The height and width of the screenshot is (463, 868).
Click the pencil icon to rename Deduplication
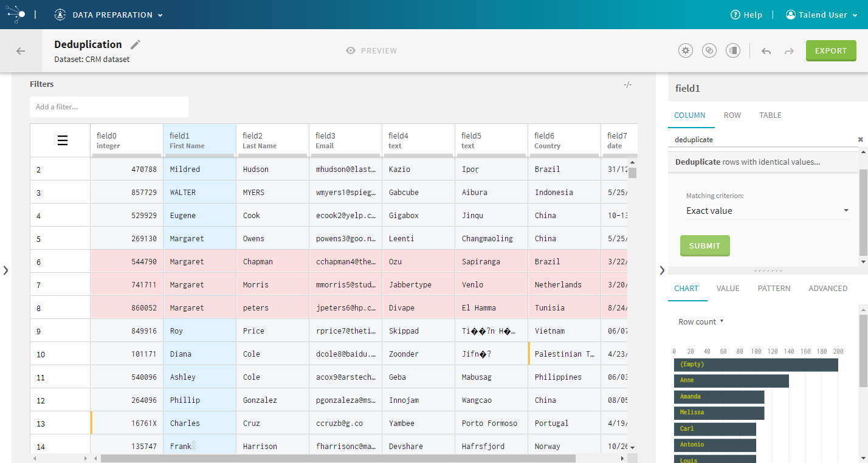click(x=136, y=44)
